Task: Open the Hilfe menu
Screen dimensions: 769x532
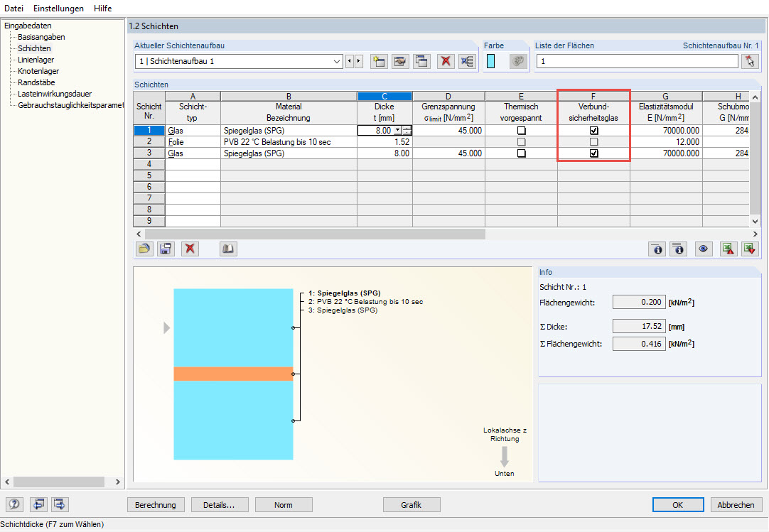Action: 102,9
